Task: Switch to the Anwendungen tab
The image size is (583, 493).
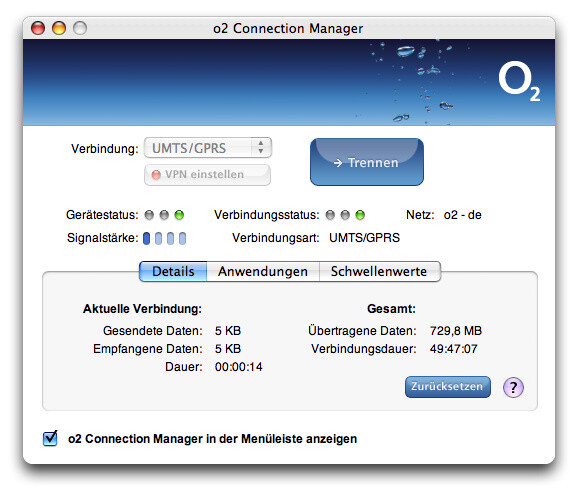Action: click(263, 271)
